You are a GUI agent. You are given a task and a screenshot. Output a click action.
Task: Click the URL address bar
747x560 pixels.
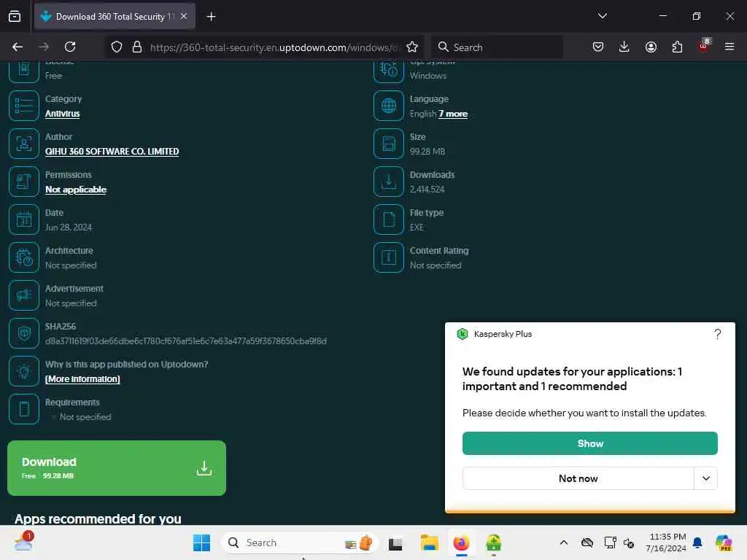[x=273, y=47]
